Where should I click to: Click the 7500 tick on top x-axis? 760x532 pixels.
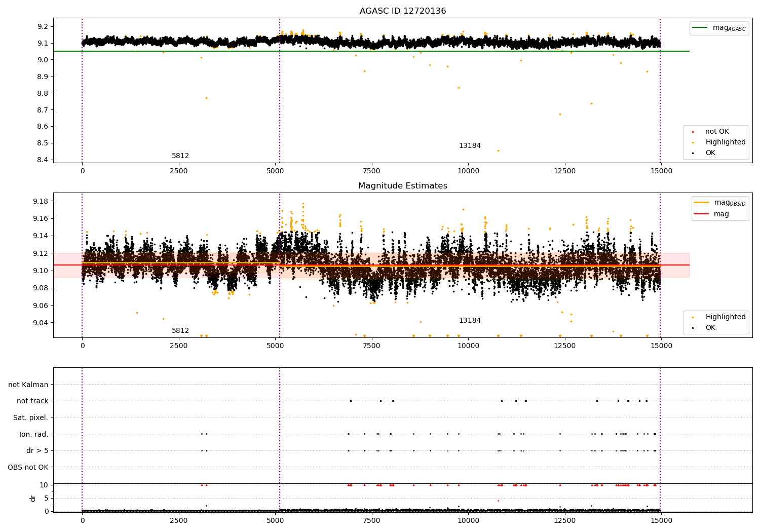(372, 171)
